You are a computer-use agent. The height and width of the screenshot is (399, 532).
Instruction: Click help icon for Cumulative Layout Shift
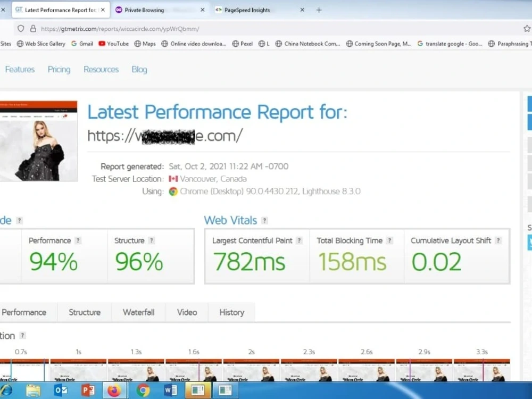pos(498,240)
